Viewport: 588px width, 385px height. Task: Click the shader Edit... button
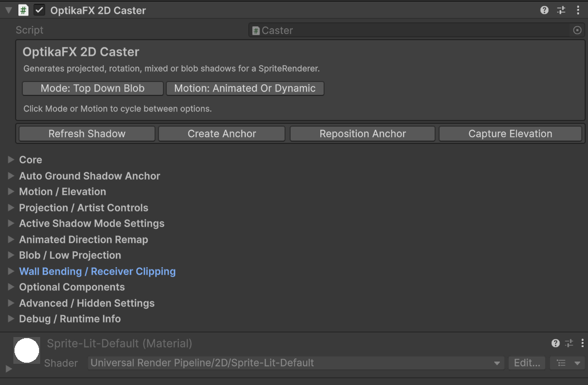point(527,363)
